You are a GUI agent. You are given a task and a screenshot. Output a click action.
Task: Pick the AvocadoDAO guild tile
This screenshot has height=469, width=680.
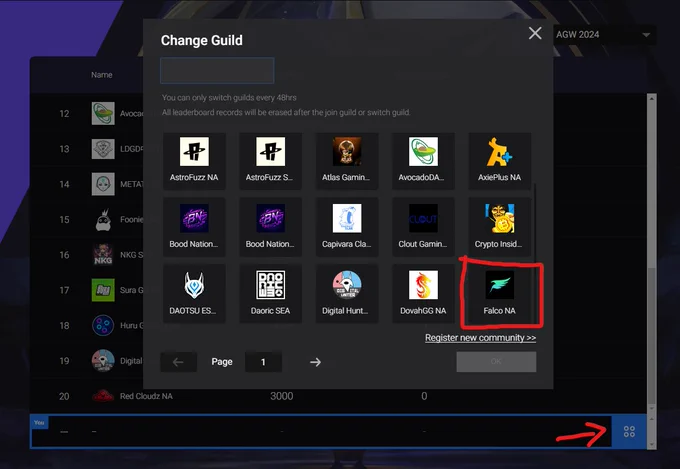(423, 161)
